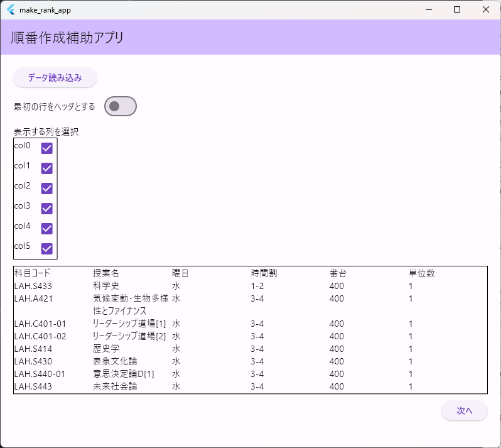The image size is (501, 448).
Task: Select the リーダーシップ道場[1] cell
Action: pos(129,324)
